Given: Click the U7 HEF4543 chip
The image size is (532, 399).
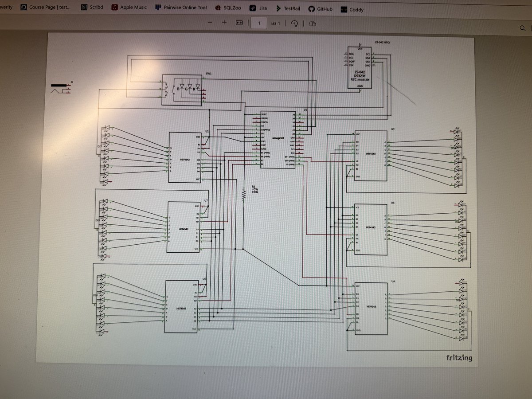Looking at the screenshot, I should (x=184, y=227).
